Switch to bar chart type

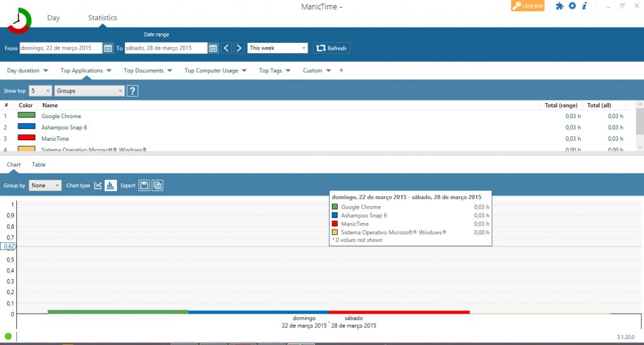(111, 185)
